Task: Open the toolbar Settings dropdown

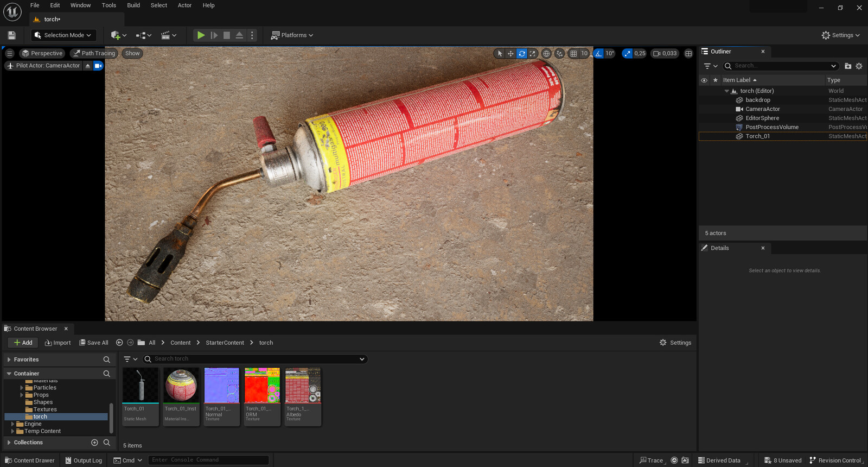Action: 841,35
